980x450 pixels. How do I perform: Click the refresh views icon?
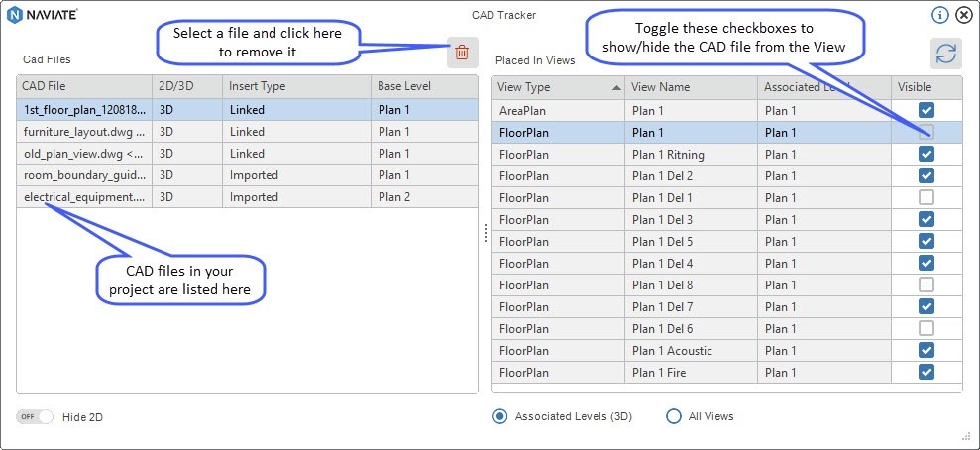[946, 54]
